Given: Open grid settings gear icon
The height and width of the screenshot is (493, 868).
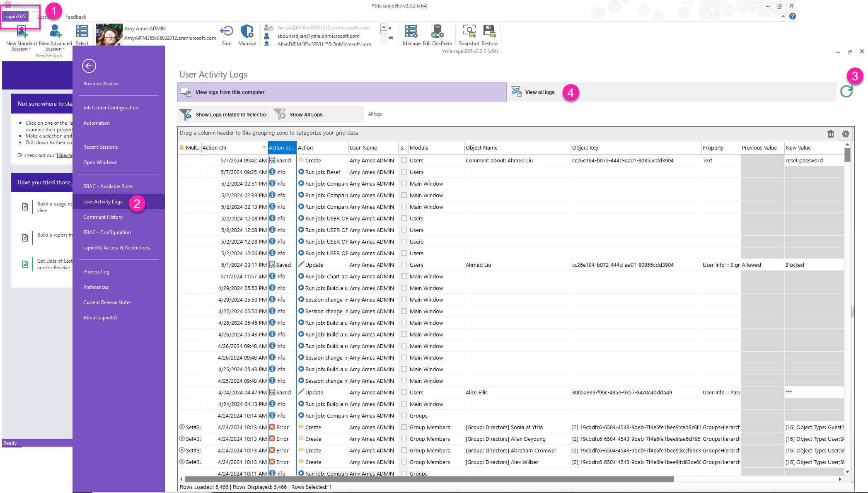Looking at the screenshot, I should [846, 134].
